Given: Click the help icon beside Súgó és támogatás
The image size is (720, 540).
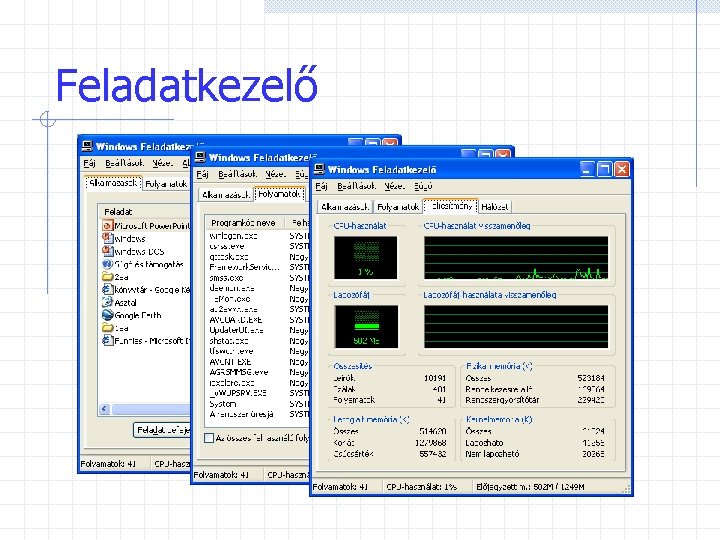Looking at the screenshot, I should coord(107,264).
